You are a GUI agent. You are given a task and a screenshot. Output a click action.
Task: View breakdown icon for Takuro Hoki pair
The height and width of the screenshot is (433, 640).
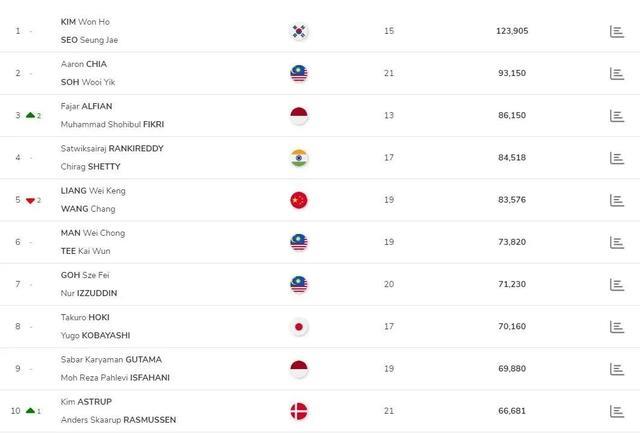coord(616,326)
